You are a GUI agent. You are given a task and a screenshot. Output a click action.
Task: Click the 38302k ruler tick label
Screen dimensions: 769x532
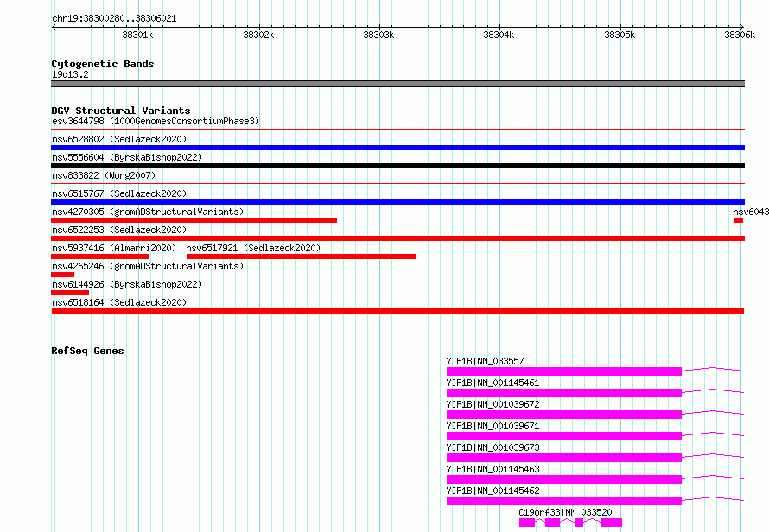coord(258,35)
